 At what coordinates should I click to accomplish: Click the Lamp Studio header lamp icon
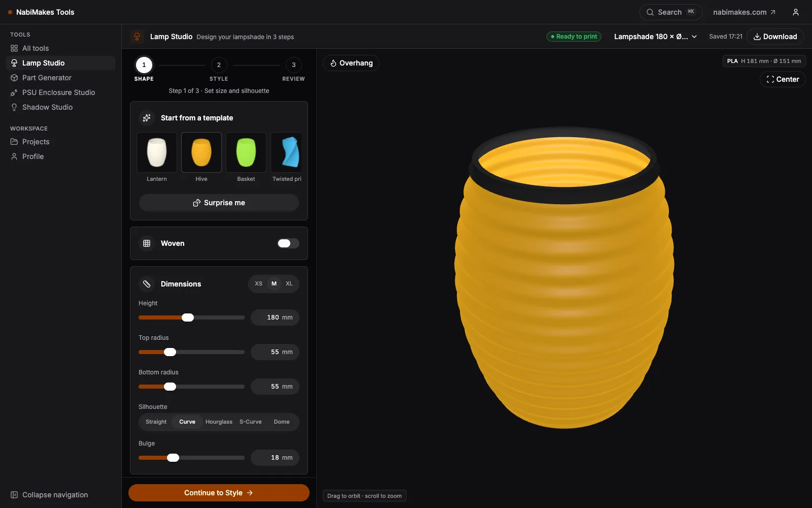click(x=137, y=37)
